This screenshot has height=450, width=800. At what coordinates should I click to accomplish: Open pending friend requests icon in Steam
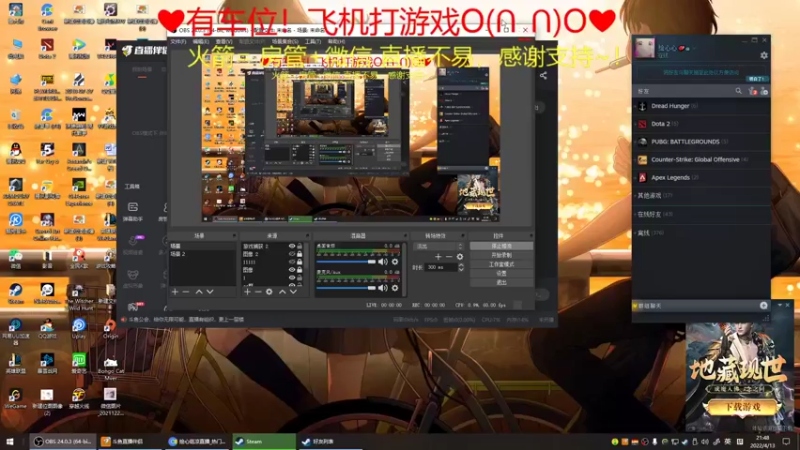[x=752, y=91]
